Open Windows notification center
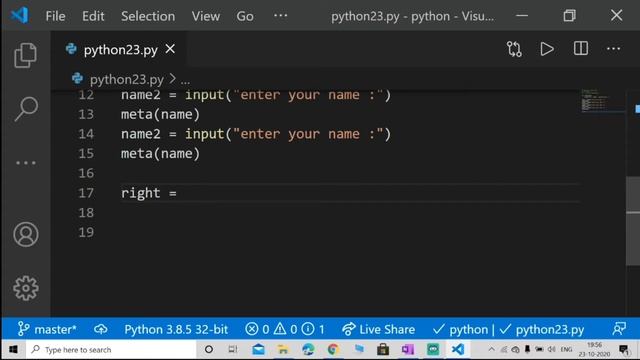Screen dimensions: 640x360 [x=623, y=350]
